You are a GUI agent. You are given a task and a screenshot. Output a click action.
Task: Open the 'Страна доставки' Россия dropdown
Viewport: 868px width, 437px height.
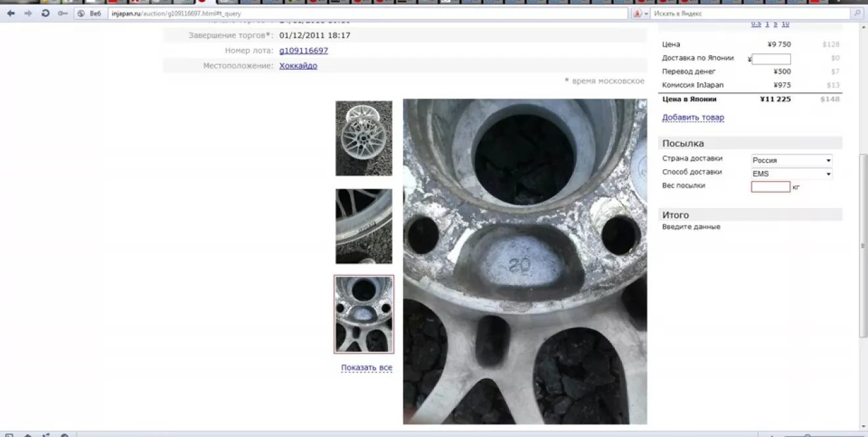point(792,160)
